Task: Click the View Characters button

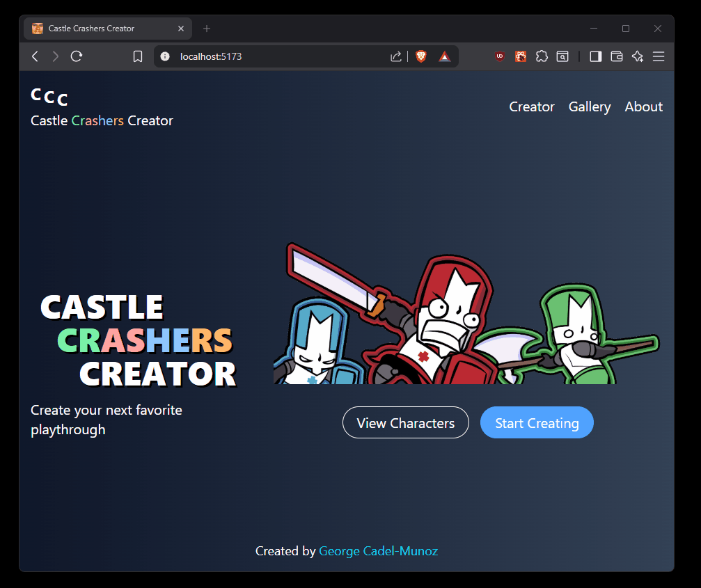Action: click(406, 422)
